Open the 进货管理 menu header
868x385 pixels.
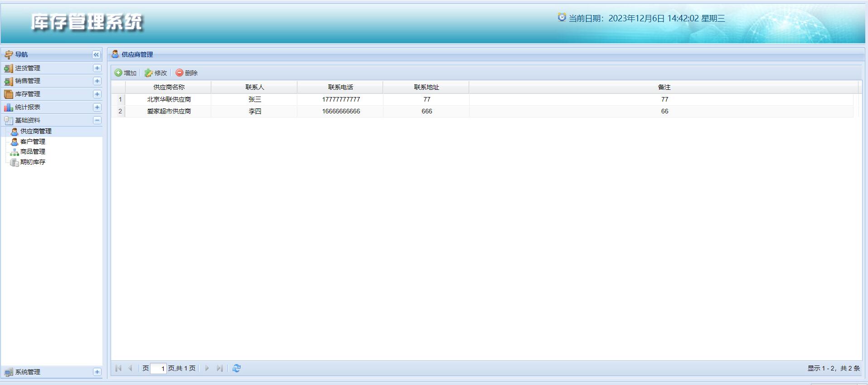pos(52,68)
